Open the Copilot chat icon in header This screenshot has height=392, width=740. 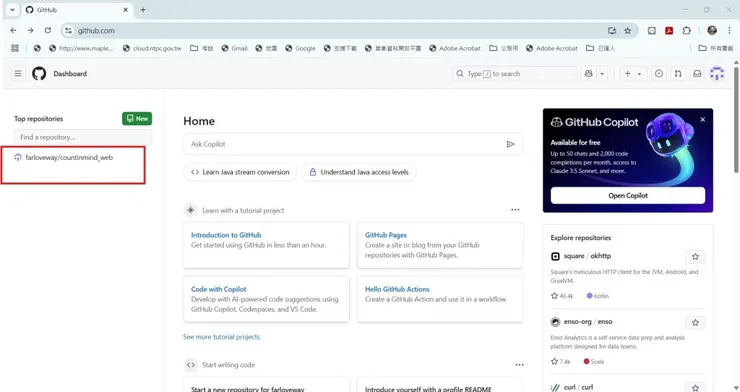point(589,74)
